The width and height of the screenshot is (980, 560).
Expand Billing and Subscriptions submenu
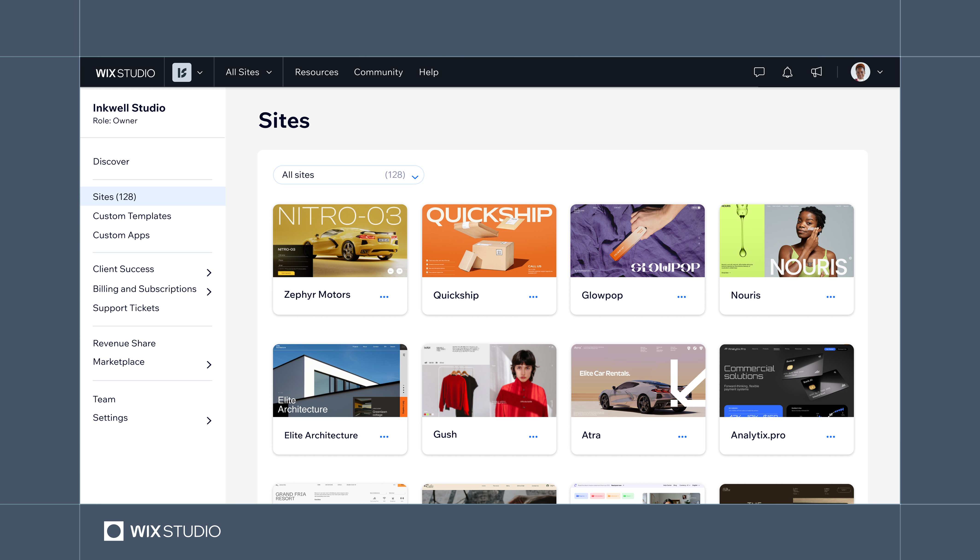[x=209, y=292]
